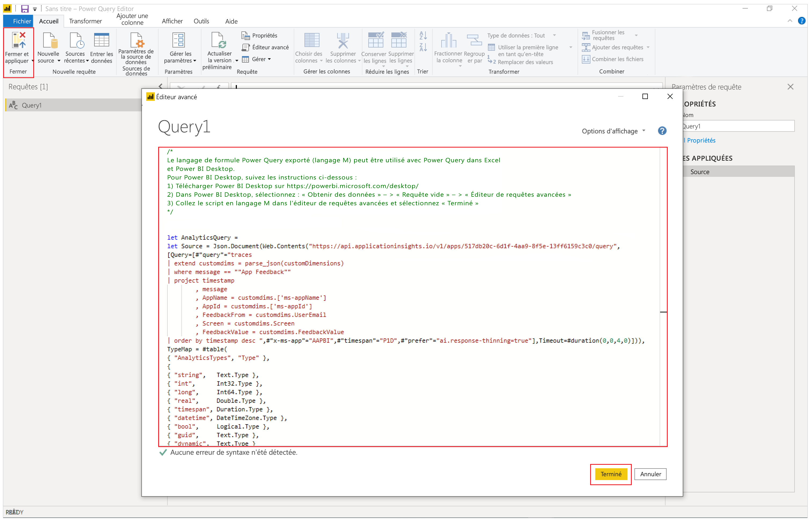Sort ascending with the A-Z icon

pos(423,35)
